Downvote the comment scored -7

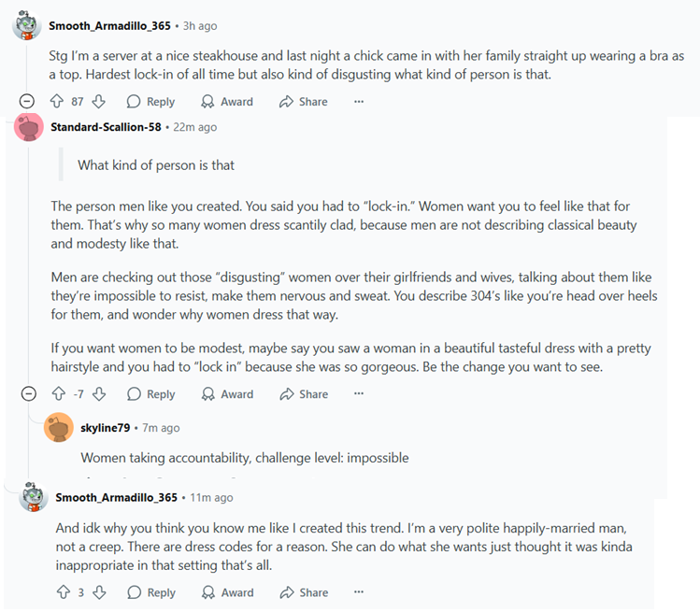click(x=99, y=393)
